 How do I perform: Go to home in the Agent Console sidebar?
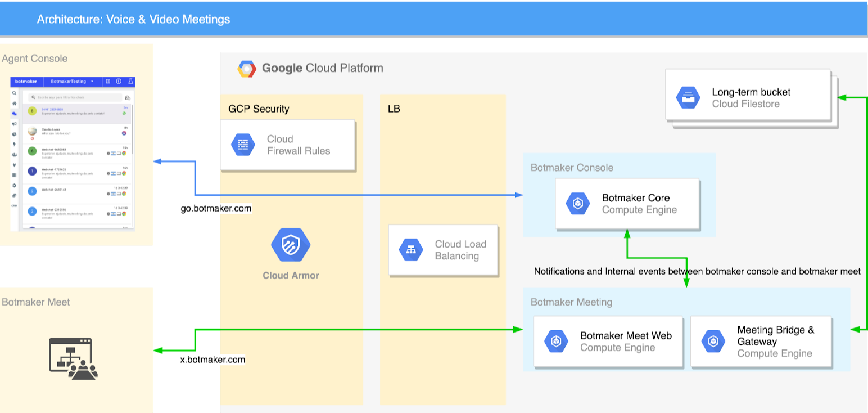(14, 104)
